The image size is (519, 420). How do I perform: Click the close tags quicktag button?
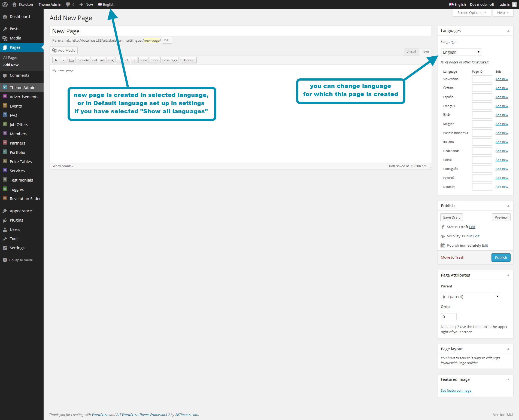[x=169, y=60]
